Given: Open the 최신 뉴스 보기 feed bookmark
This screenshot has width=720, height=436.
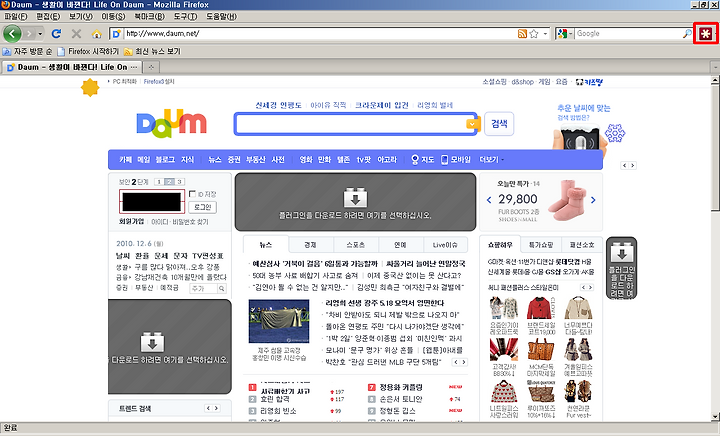Looking at the screenshot, I should 152,51.
